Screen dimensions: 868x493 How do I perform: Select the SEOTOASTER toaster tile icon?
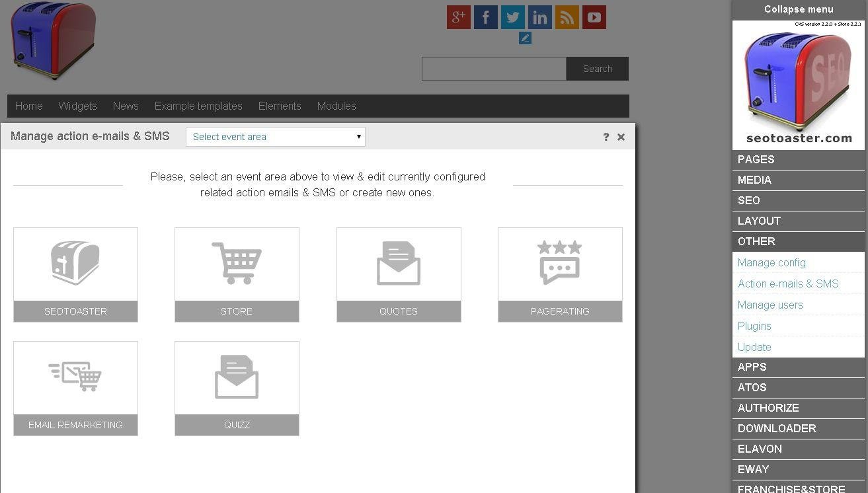click(x=75, y=263)
